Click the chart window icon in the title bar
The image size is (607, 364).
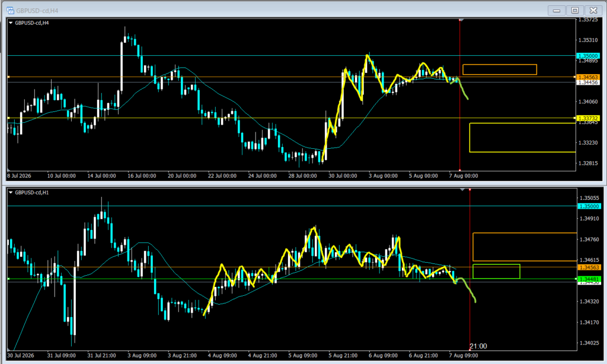[11, 11]
